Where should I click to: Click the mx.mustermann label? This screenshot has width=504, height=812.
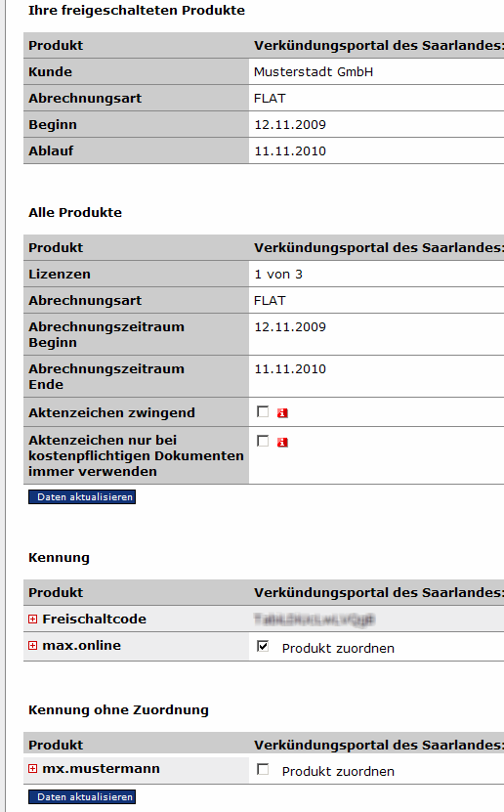101,768
